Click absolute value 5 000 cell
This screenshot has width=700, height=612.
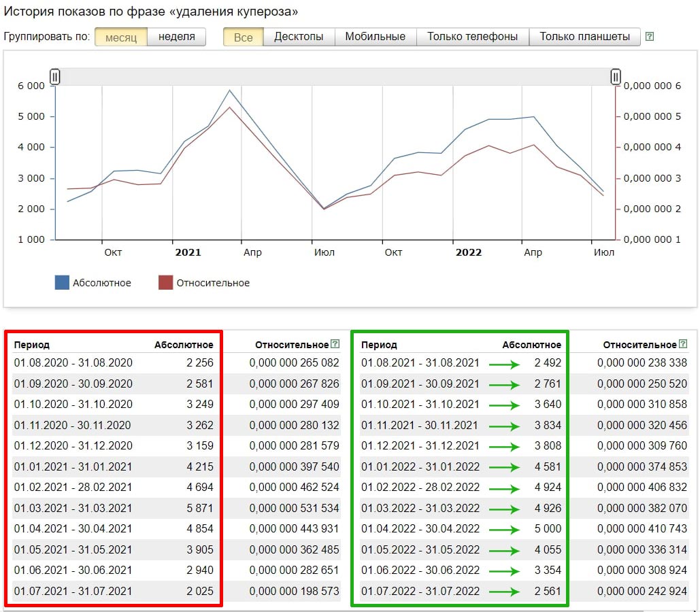click(x=548, y=528)
